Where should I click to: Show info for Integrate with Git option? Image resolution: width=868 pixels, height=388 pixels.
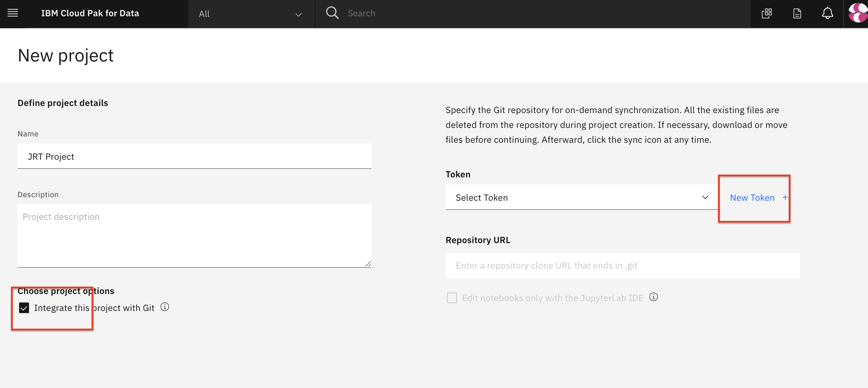(x=165, y=307)
